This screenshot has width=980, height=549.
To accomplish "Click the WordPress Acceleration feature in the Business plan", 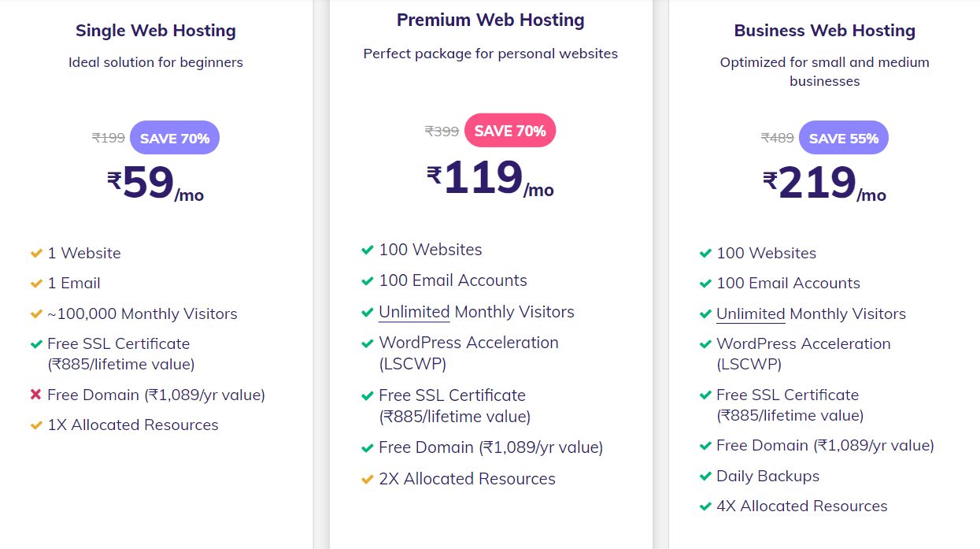I will point(803,344).
